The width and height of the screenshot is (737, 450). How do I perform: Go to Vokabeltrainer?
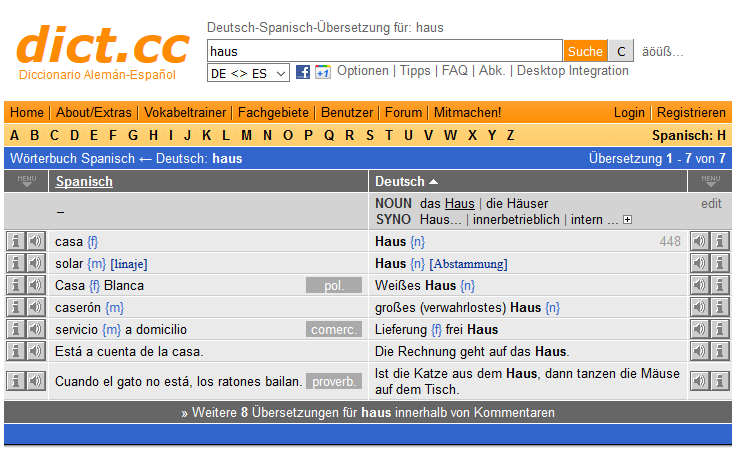click(x=185, y=112)
